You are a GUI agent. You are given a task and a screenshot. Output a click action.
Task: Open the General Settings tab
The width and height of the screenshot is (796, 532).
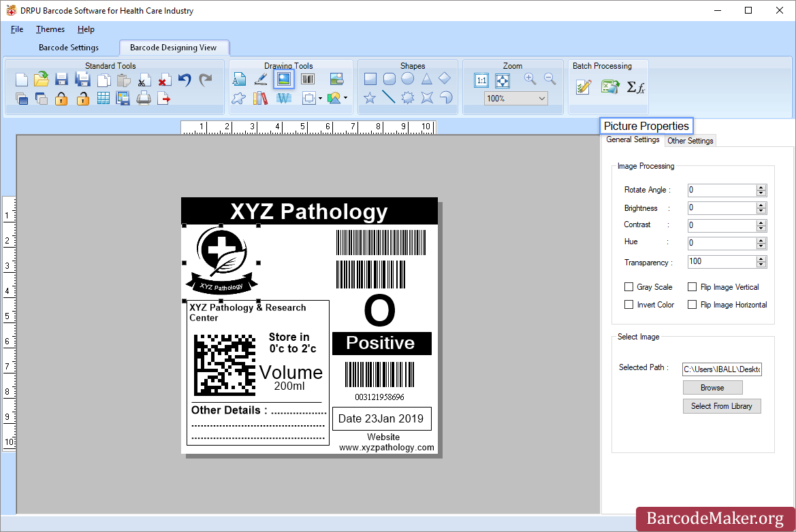pos(633,139)
